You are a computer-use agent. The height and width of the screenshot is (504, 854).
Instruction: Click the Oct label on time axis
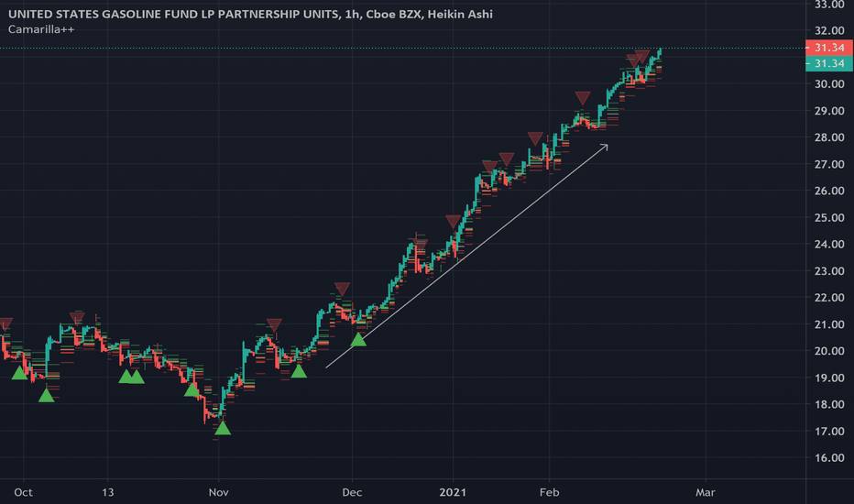(x=24, y=492)
